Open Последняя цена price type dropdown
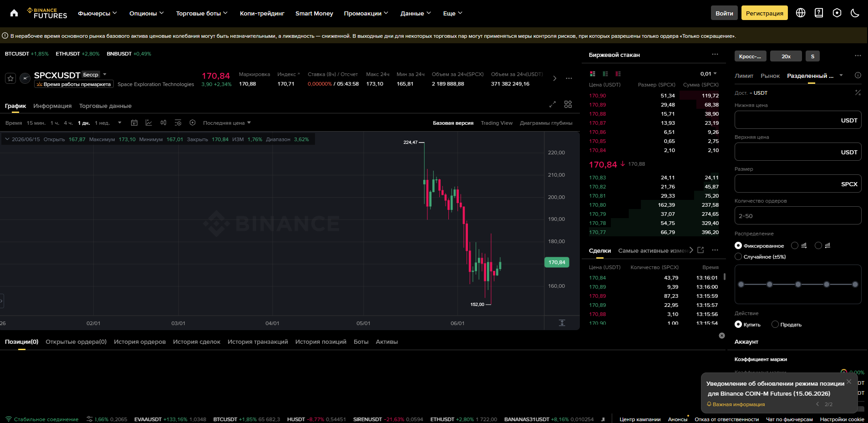The height and width of the screenshot is (423, 868). (227, 123)
